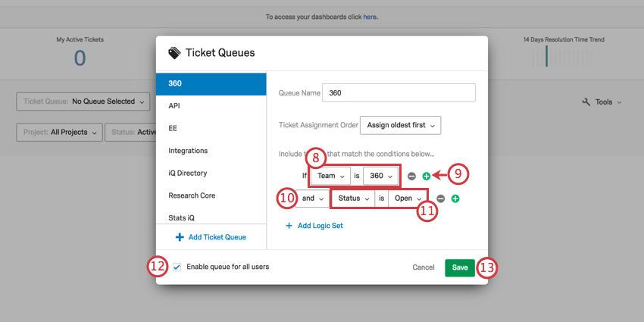Click the Tools wrench icon
This screenshot has height=322, width=644.
(x=586, y=102)
